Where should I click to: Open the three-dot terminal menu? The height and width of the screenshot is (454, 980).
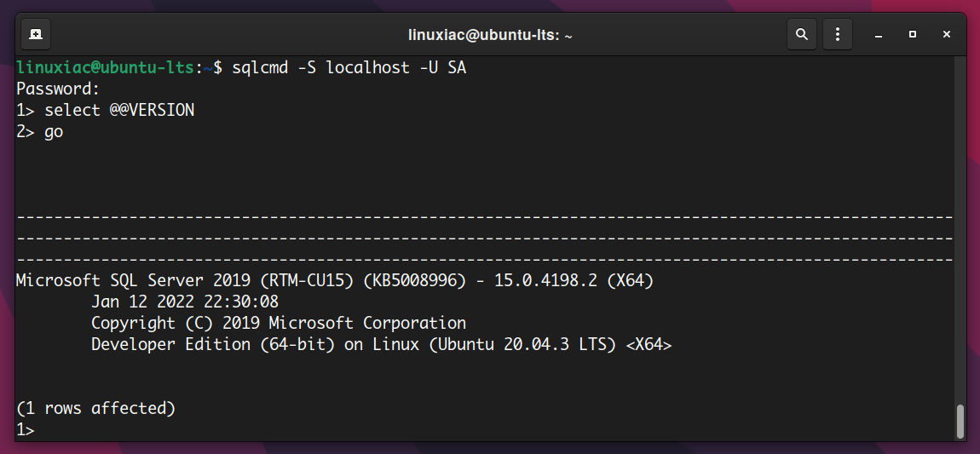(x=838, y=34)
